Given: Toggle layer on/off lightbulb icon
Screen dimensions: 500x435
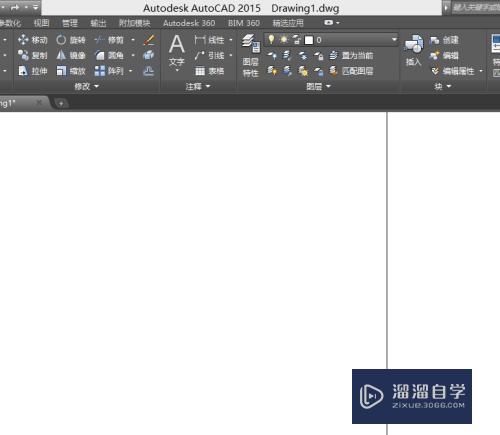Looking at the screenshot, I should coord(271,40).
